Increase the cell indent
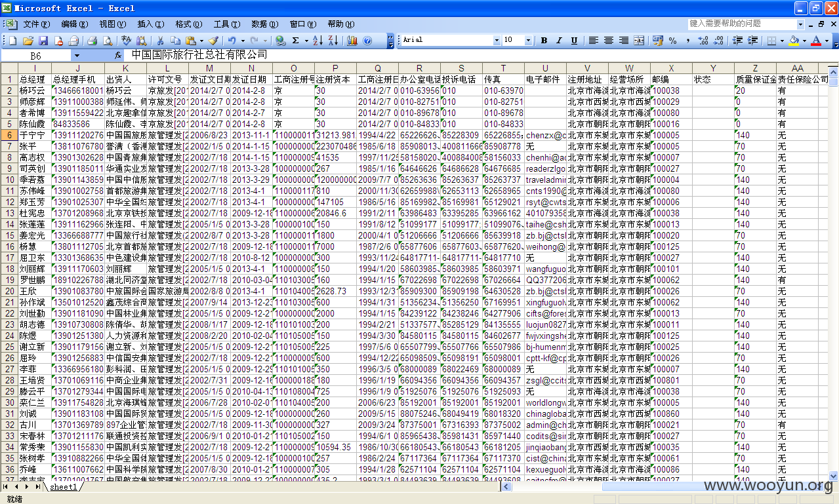The image size is (839, 504). pyautogui.click(x=752, y=41)
